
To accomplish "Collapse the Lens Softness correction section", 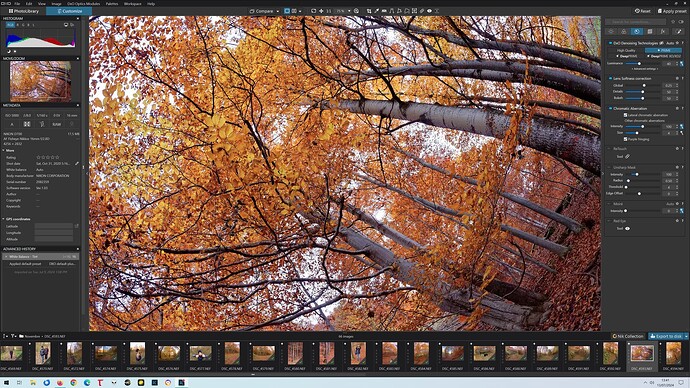I will (x=610, y=78).
